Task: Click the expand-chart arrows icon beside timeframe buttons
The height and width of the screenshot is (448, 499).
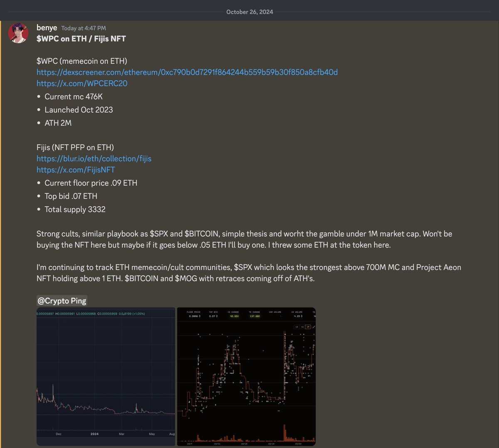Action: pyautogui.click(x=314, y=327)
